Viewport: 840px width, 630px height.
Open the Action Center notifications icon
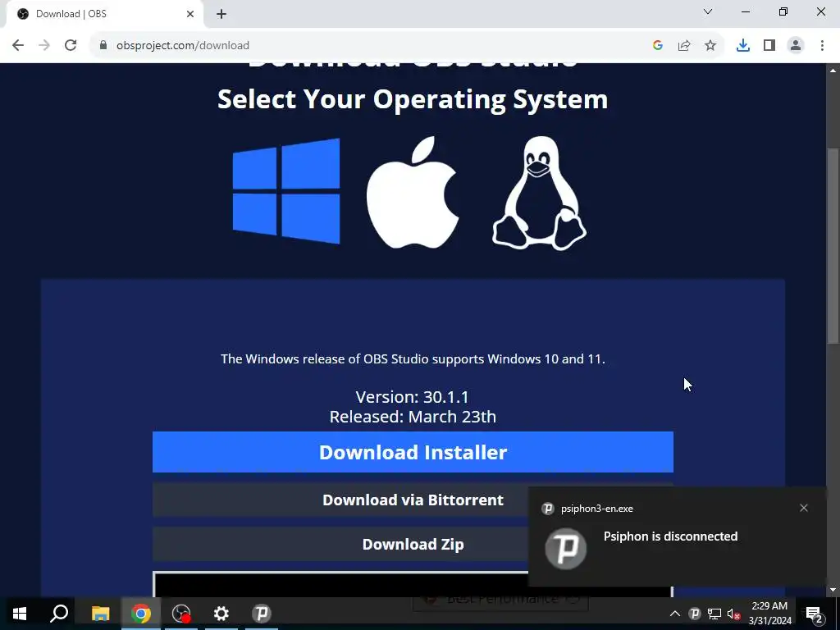coord(815,614)
